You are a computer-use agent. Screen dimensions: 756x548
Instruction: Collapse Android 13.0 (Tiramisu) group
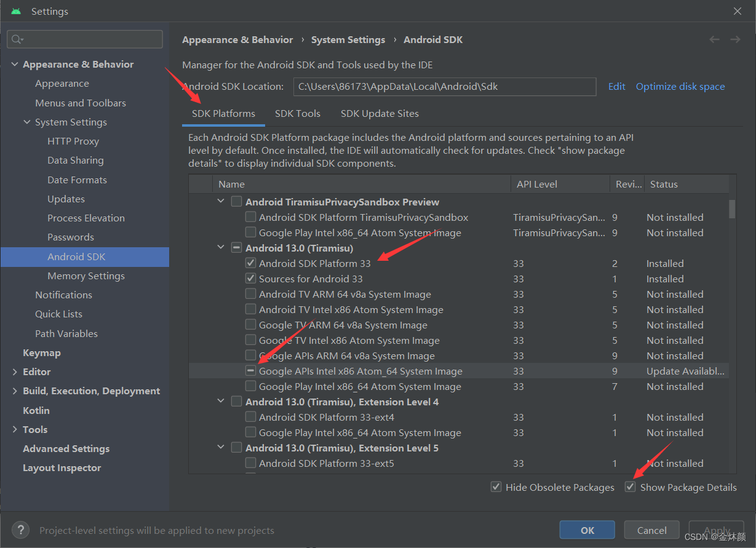[x=221, y=248]
